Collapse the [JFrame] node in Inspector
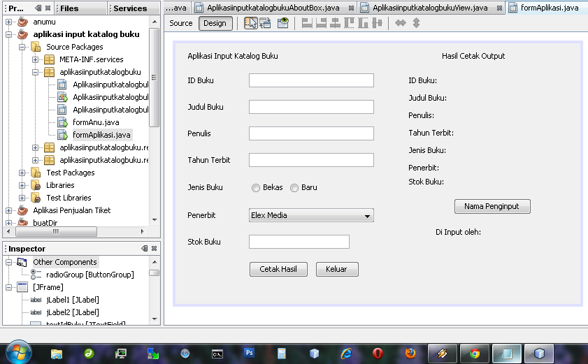 pyautogui.click(x=8, y=288)
